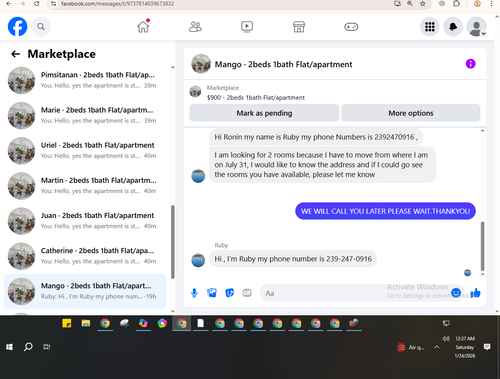Screen dimensions: 500x379
Task: Open the purple conversation information icon
Action: pyautogui.click(x=470, y=64)
